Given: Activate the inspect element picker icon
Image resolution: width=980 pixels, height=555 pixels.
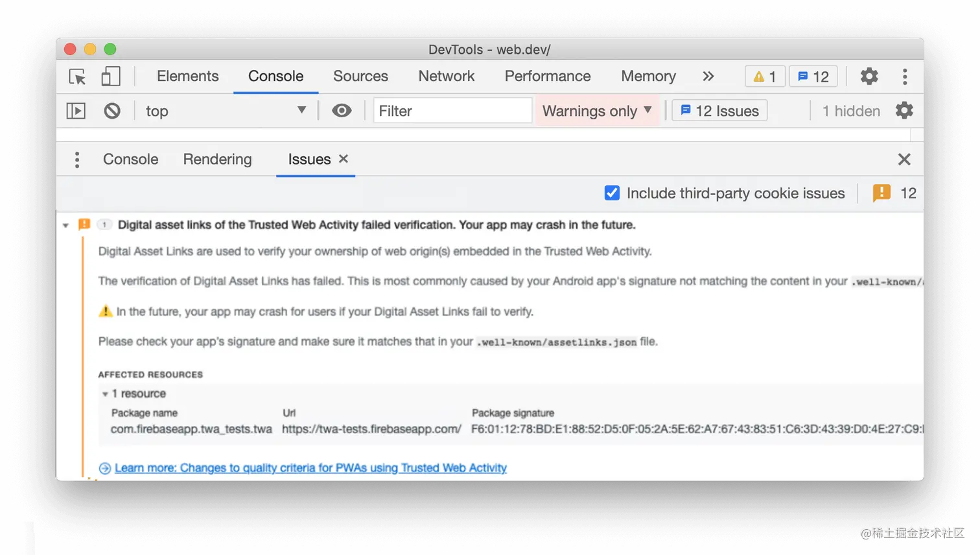Looking at the screenshot, I should [77, 77].
